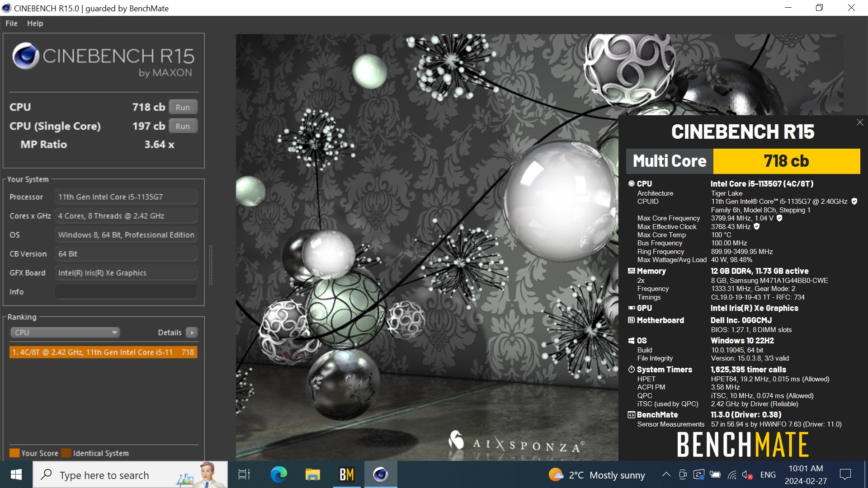Select the top ranking entry scoring 718
868x488 pixels.
(103, 352)
